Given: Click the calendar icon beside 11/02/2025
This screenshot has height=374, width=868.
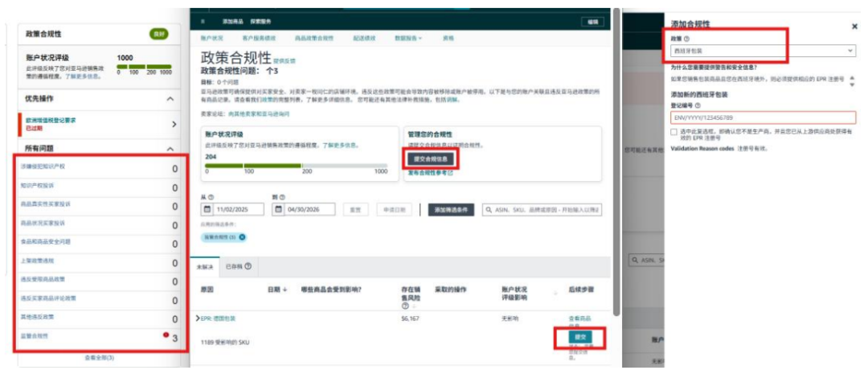Looking at the screenshot, I should [207, 210].
